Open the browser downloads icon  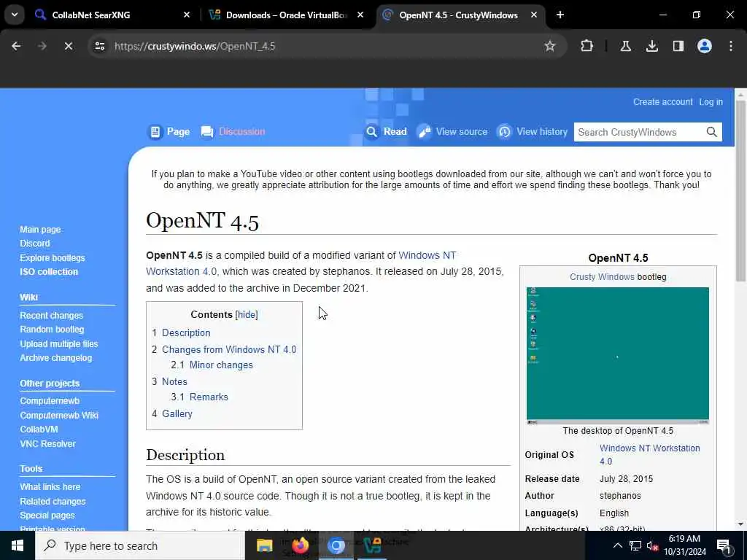pos(651,46)
